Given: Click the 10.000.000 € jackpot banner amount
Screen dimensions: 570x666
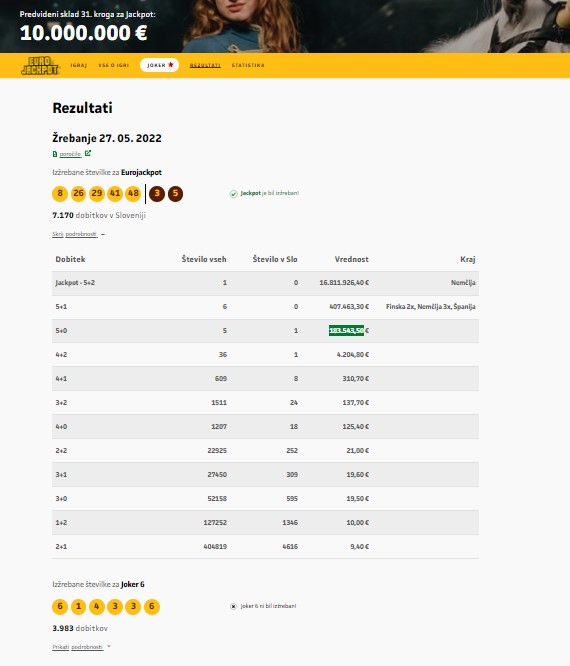Looking at the screenshot, I should tap(83, 33).
